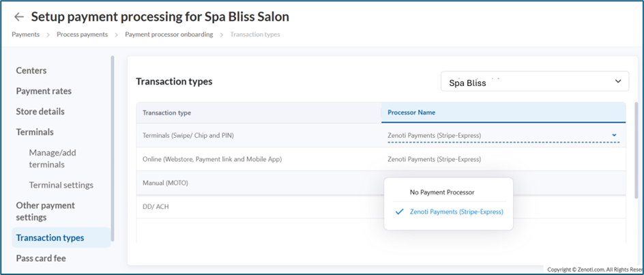This screenshot has width=644, height=275.
Task: Open Process payments breadcrumb link
Action: [82, 35]
